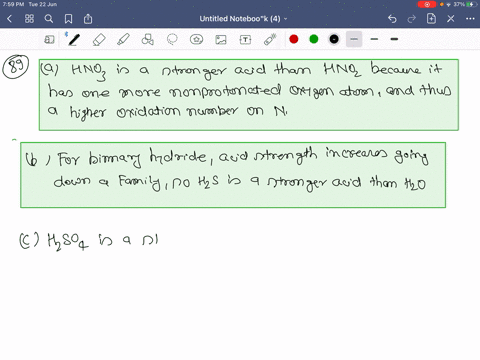Bookmark the current page
Screen dimensions: 480x360
[68, 19]
